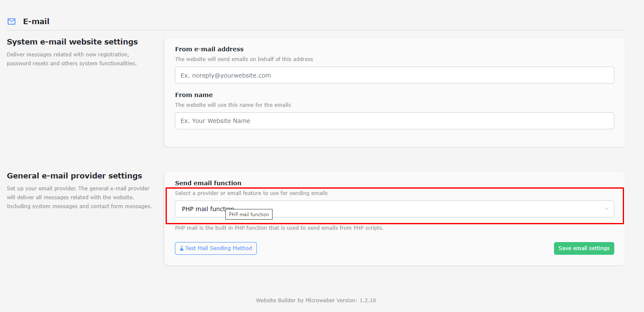The width and height of the screenshot is (644, 312).
Task: Click the Ex. Your Website Name placeholder field
Action: coord(394,121)
